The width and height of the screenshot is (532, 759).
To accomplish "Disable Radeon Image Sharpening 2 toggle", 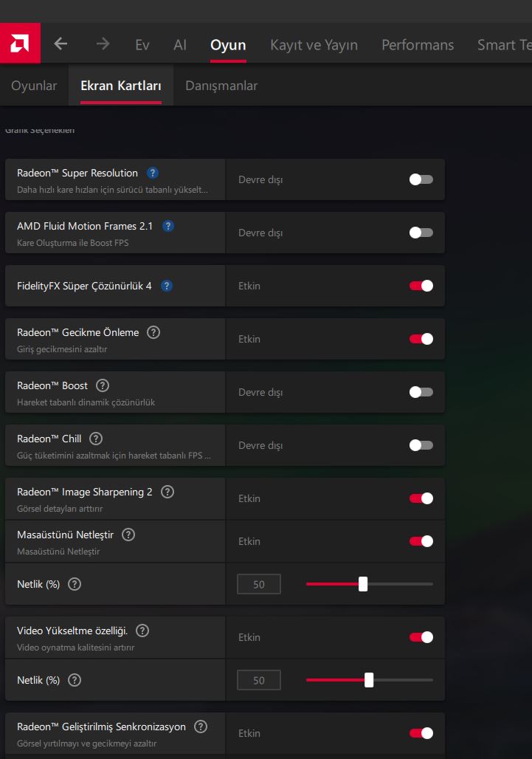I will (x=421, y=498).
